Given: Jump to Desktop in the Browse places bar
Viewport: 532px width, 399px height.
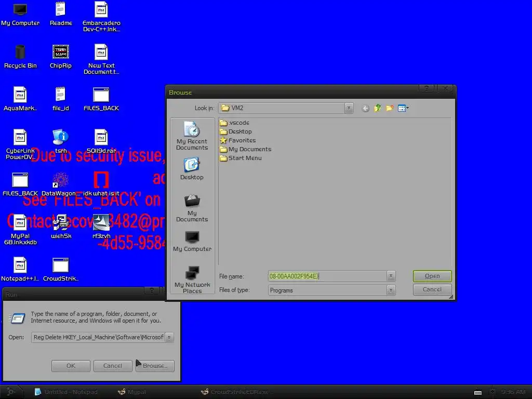Looking at the screenshot, I should 192,169.
